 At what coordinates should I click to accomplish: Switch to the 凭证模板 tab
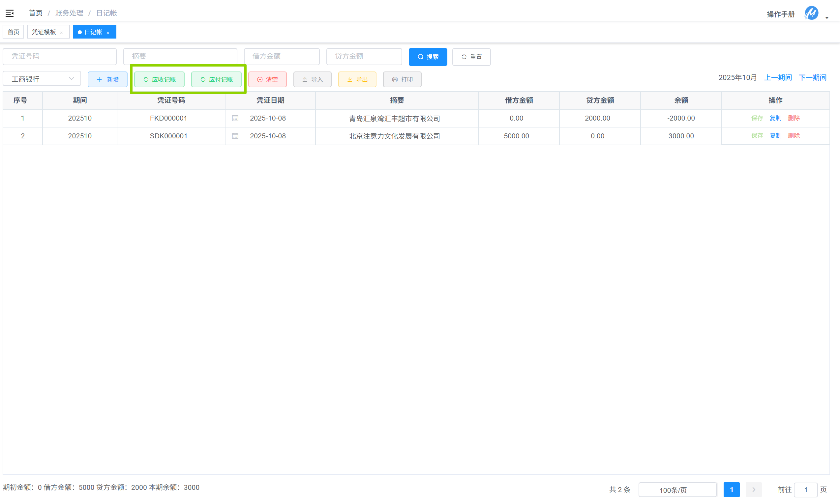coord(44,32)
